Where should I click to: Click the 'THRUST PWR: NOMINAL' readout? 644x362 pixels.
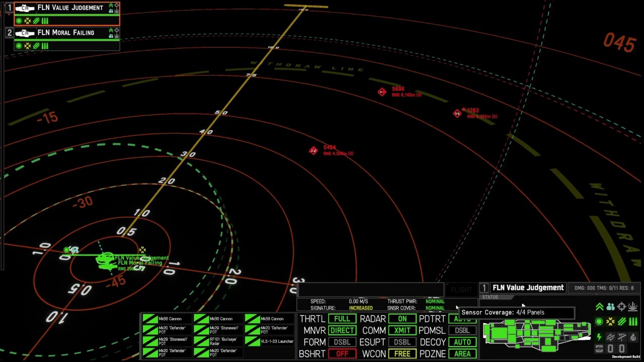tap(416, 301)
